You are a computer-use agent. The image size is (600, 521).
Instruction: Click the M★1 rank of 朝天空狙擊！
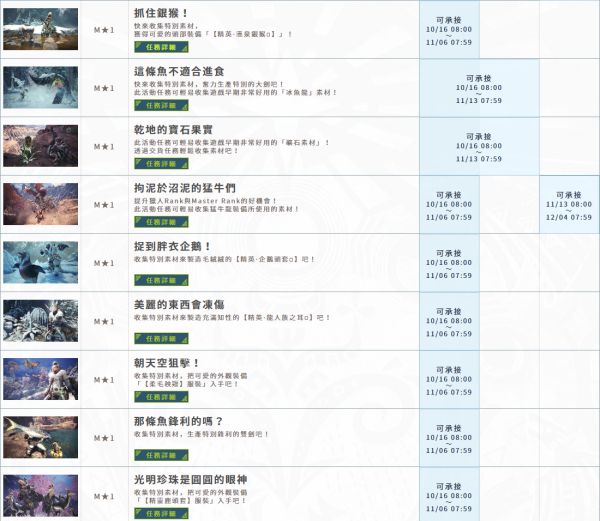point(104,380)
